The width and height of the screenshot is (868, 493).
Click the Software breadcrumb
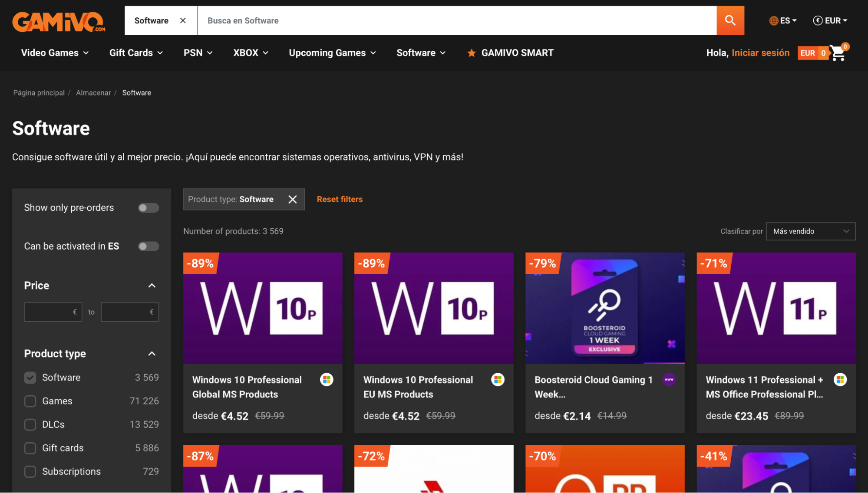(137, 93)
